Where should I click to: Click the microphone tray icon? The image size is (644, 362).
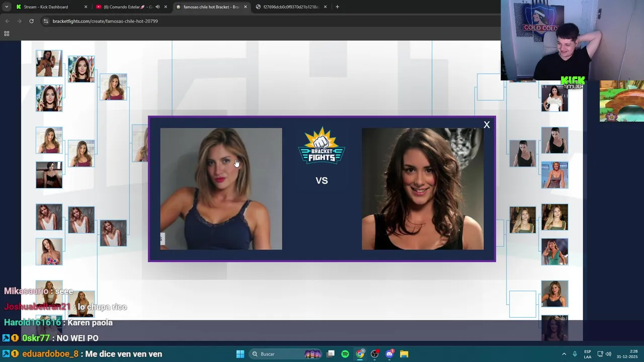pyautogui.click(x=575, y=354)
